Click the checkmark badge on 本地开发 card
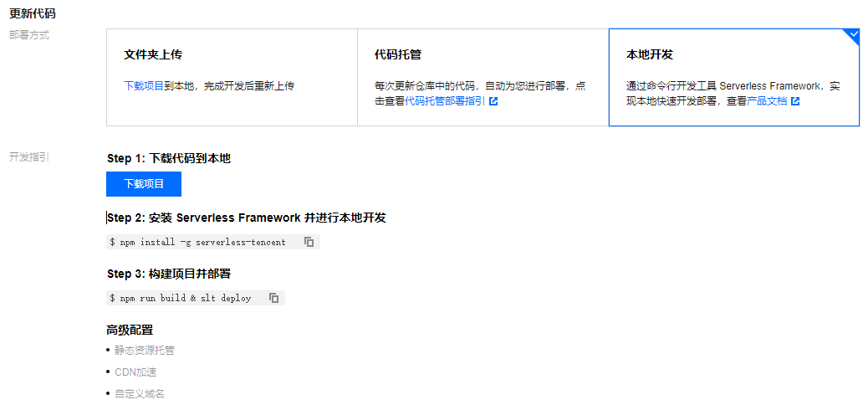Screen dimensions: 868x410 coord(852,35)
